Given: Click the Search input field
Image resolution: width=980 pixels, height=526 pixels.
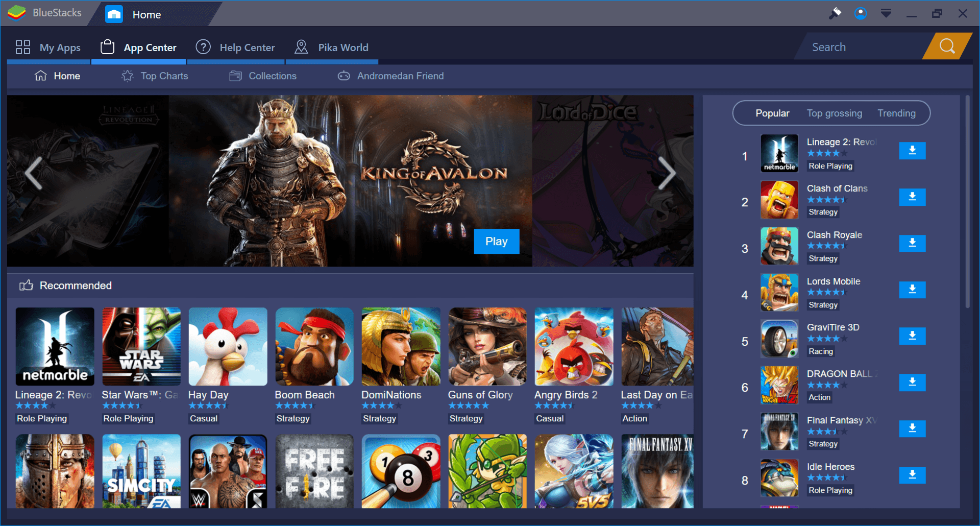Looking at the screenshot, I should pyautogui.click(x=863, y=47).
